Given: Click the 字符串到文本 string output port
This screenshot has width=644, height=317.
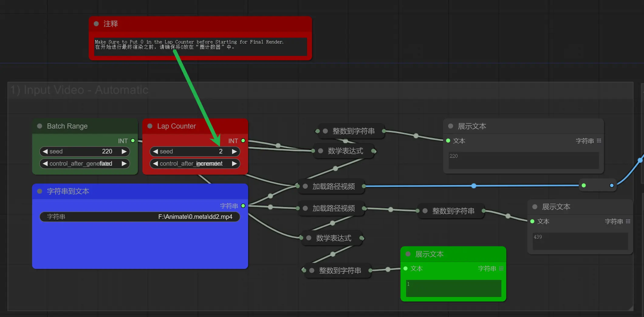Looking at the screenshot, I should tap(243, 206).
